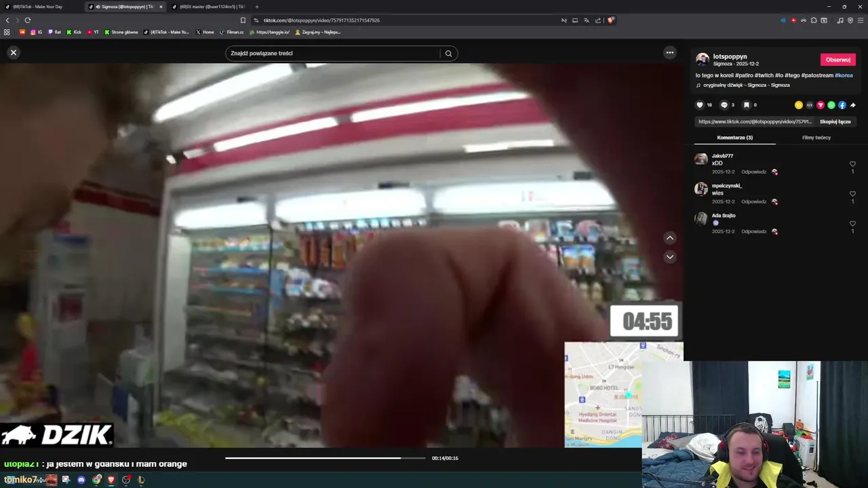868x488 pixels.
Task: Open the IG bookmark
Action: pyautogui.click(x=36, y=32)
